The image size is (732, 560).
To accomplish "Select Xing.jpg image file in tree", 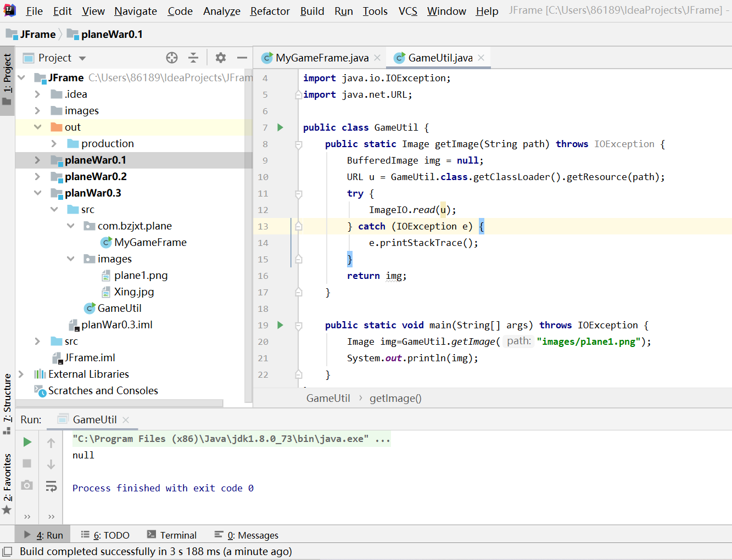I will coord(127,292).
